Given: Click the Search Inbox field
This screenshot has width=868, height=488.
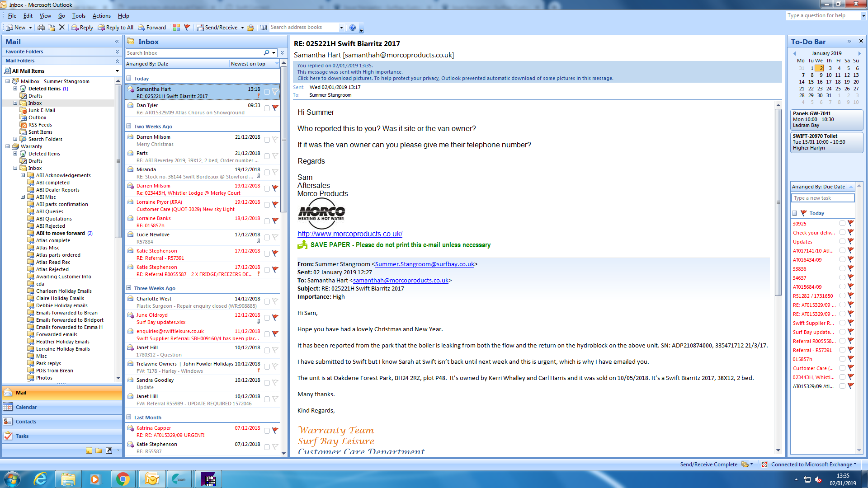Looking at the screenshot, I should tap(194, 53).
